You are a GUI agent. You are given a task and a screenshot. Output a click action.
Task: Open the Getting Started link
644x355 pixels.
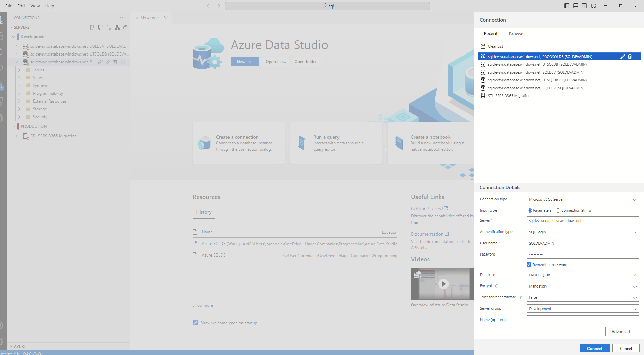pyautogui.click(x=429, y=209)
